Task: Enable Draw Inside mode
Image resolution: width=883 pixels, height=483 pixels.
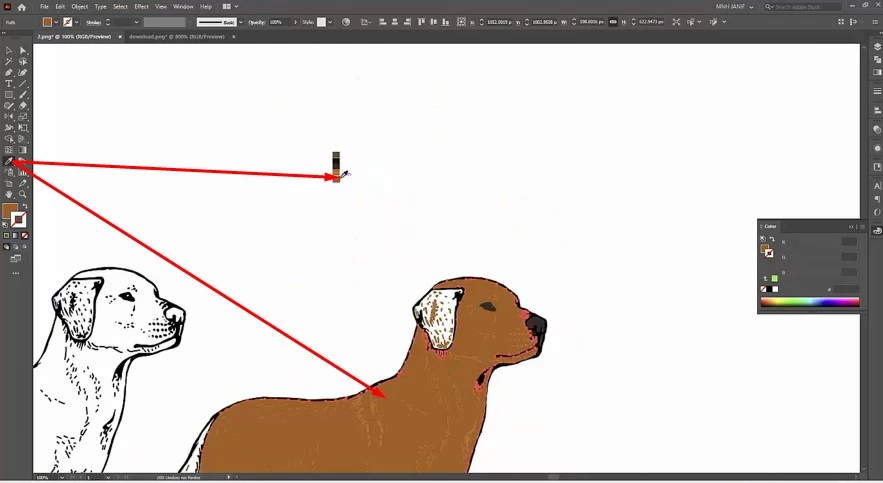Action: (24, 247)
